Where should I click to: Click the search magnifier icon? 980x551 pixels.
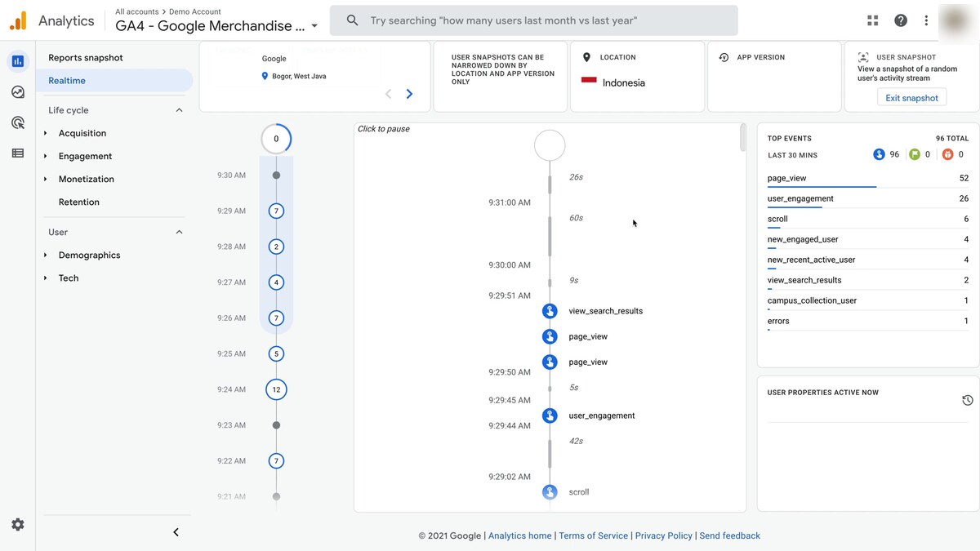[x=352, y=20]
